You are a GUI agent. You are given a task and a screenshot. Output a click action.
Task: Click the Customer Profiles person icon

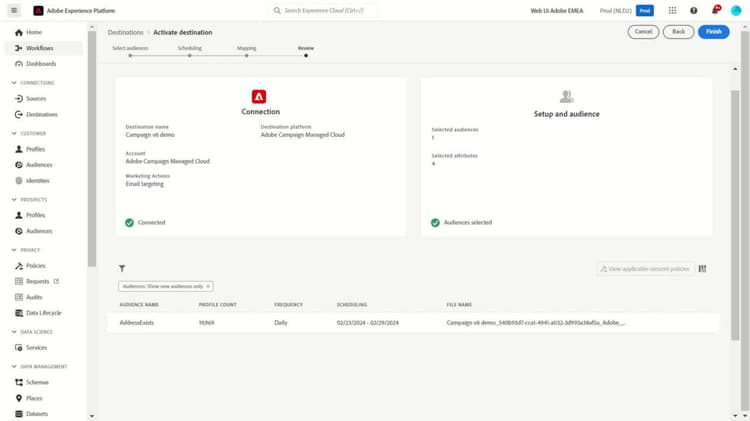coord(19,149)
